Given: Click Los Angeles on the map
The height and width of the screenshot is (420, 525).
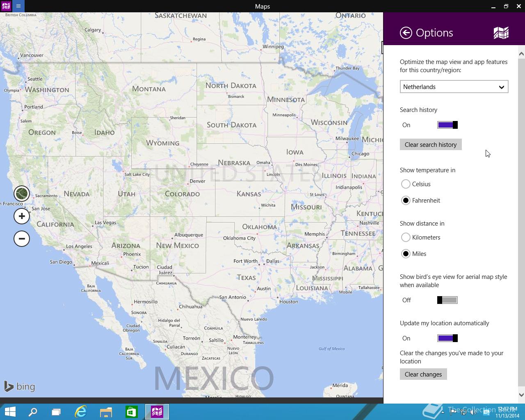Looking at the screenshot, I should pos(79,247).
